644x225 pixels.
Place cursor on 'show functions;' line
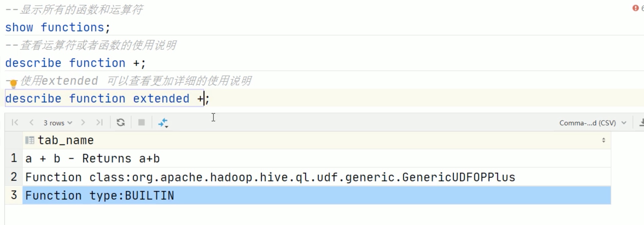(x=58, y=27)
